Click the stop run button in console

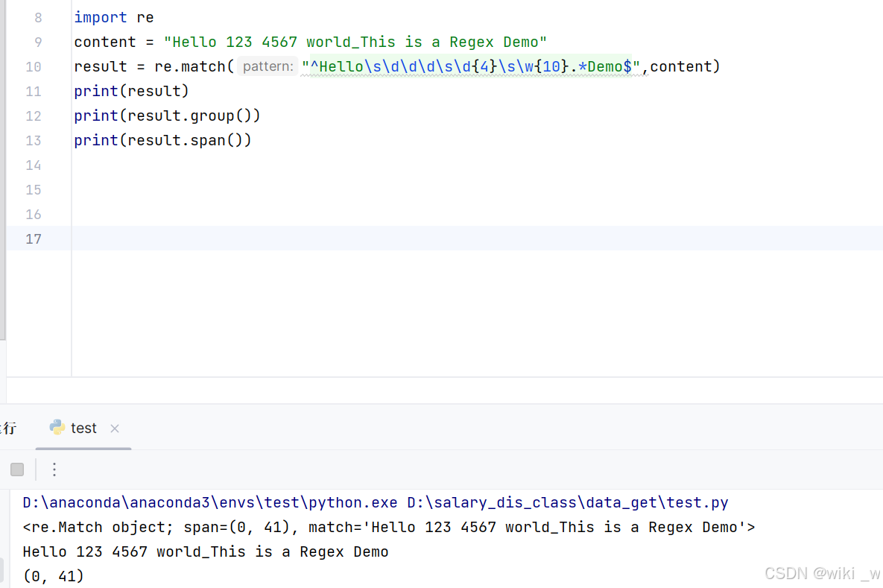17,470
